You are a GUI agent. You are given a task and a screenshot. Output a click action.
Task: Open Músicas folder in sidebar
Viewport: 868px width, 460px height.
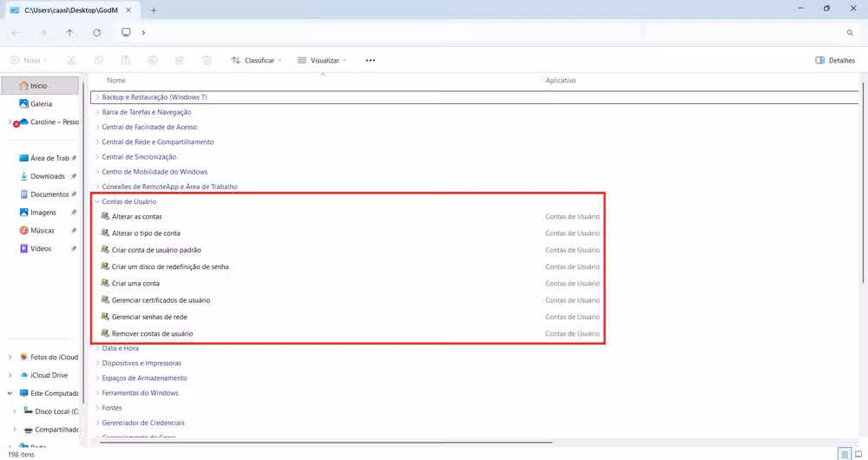(x=42, y=231)
